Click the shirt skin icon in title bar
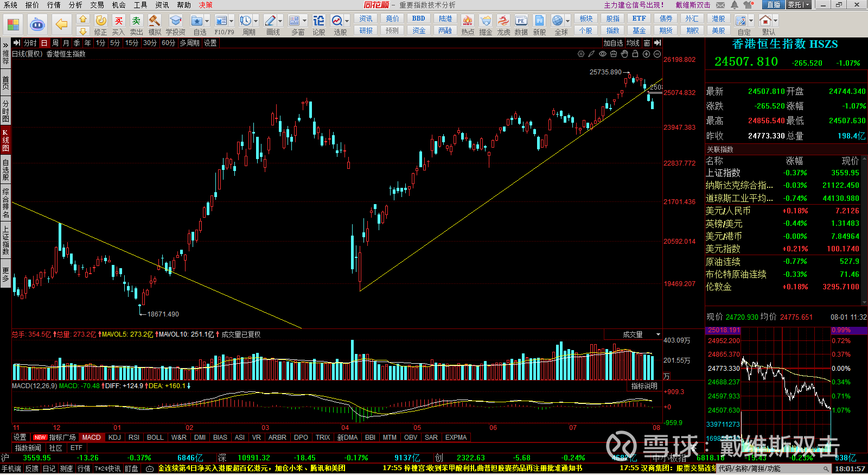This screenshot has height=475, width=868. click(x=749, y=5)
